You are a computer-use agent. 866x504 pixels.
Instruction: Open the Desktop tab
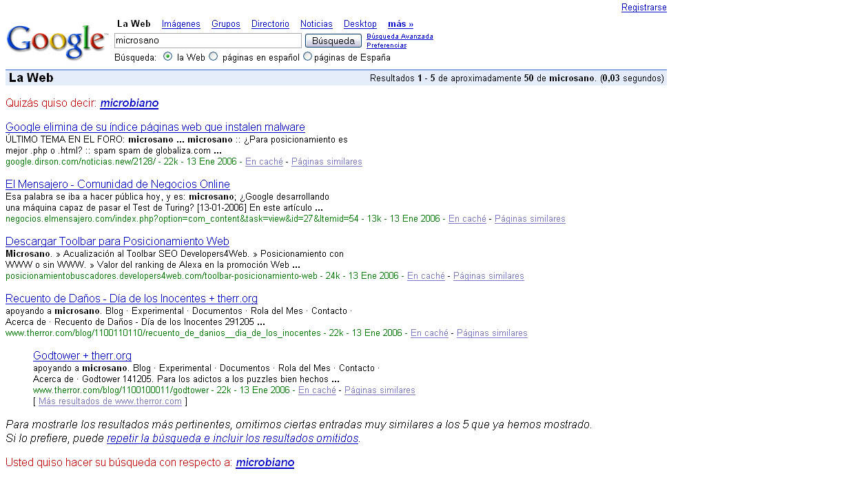point(360,24)
